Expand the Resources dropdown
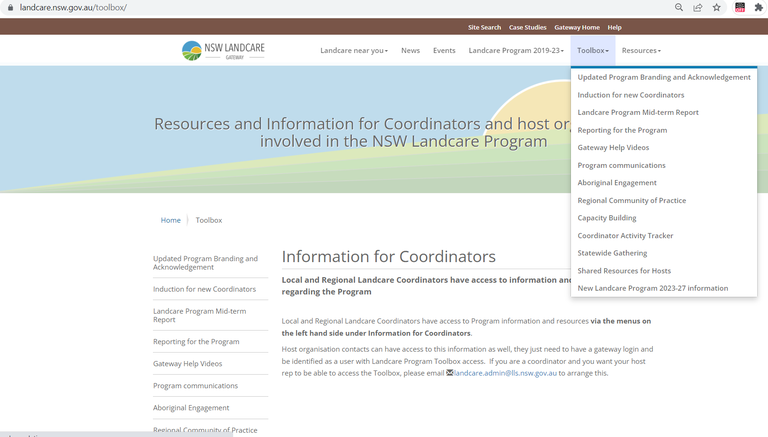768x437 pixels. [x=641, y=50]
